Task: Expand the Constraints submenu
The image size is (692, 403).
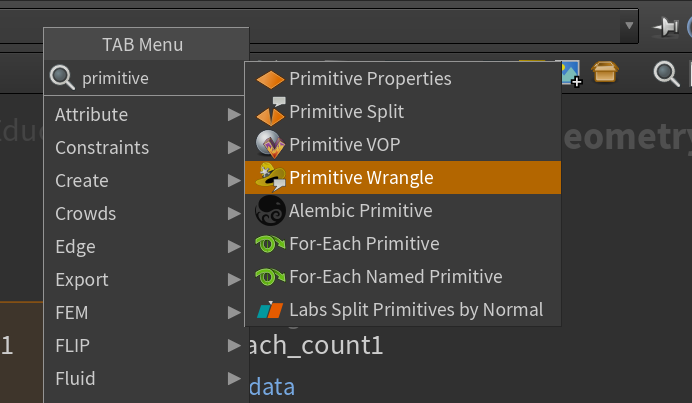Action: pyautogui.click(x=144, y=147)
